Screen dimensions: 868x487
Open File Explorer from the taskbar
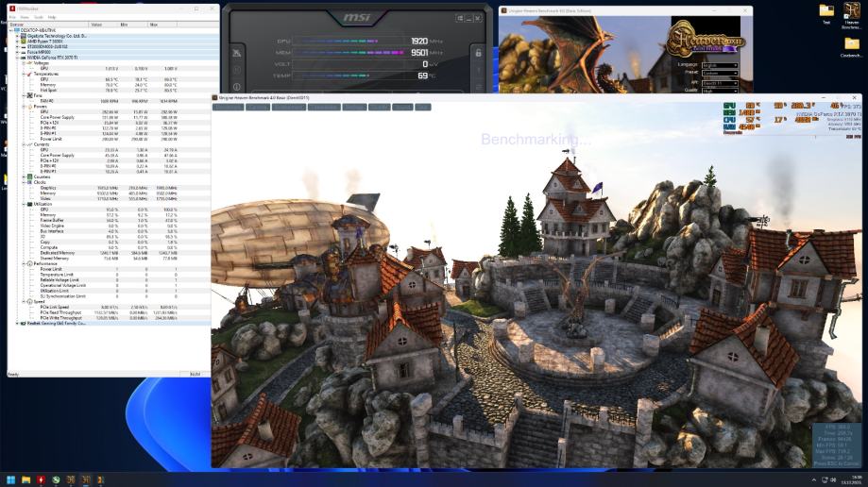click(x=26, y=479)
